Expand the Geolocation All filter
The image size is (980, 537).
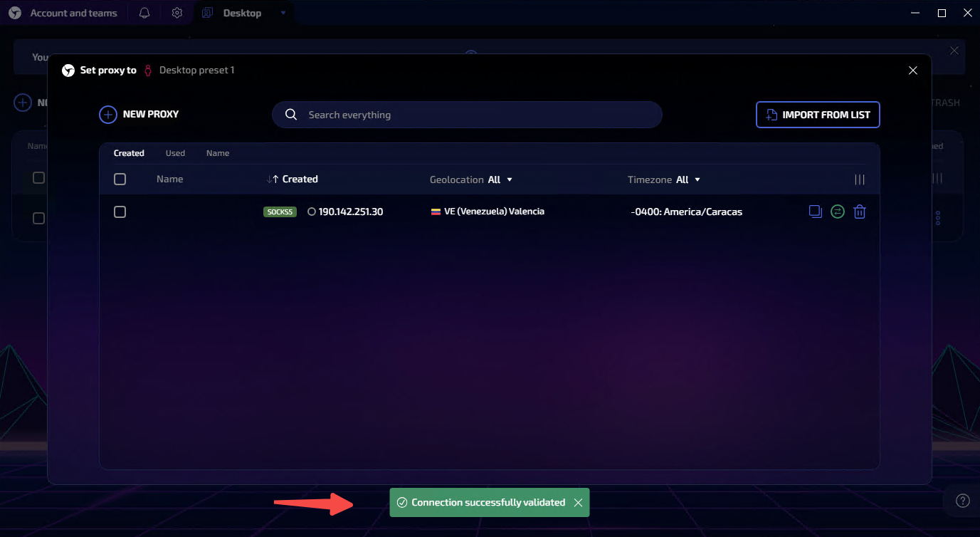click(500, 179)
